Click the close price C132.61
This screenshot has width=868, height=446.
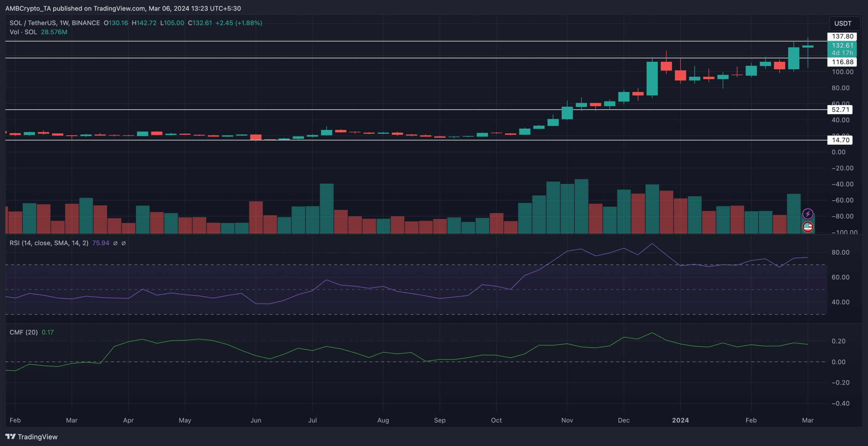click(200, 23)
